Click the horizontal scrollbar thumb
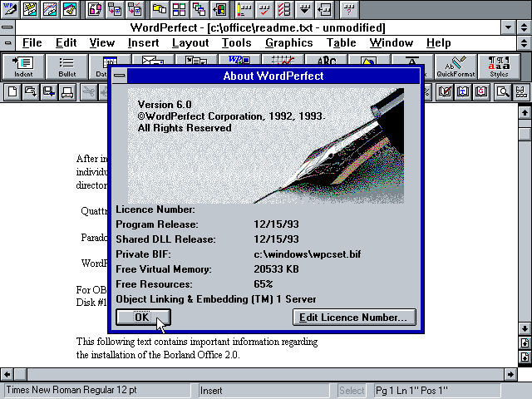Screen dimensions: 532x399 (x=21, y=374)
